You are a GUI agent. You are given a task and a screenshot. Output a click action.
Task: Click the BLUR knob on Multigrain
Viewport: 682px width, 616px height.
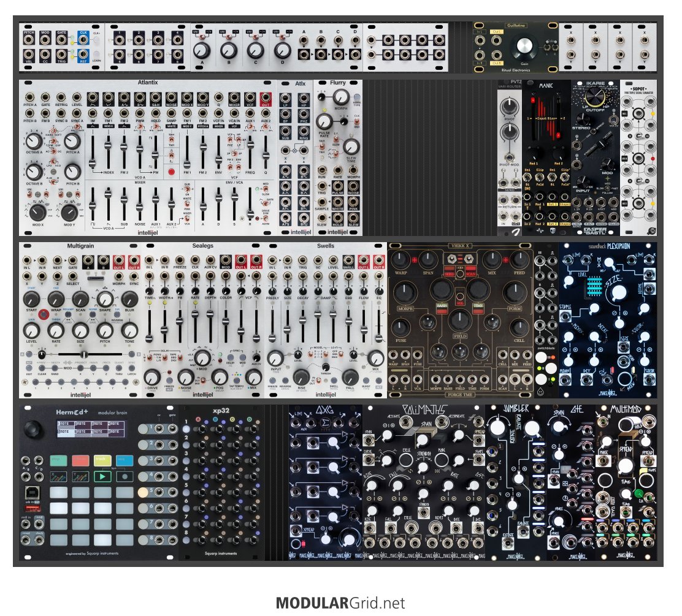coord(129,299)
